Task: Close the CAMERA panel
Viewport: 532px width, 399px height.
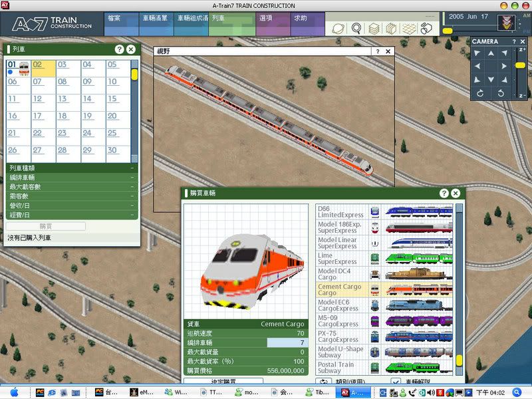Action: [523, 41]
